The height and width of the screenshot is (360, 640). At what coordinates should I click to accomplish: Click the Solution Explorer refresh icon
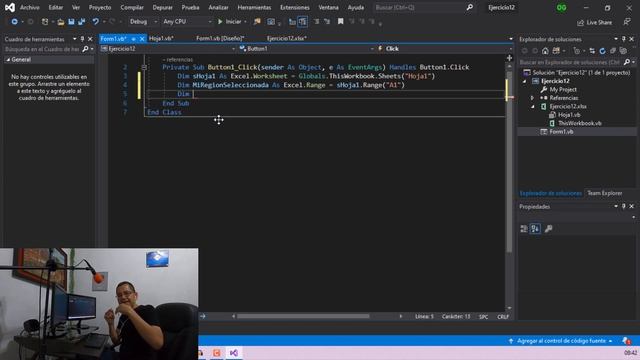click(x=602, y=51)
